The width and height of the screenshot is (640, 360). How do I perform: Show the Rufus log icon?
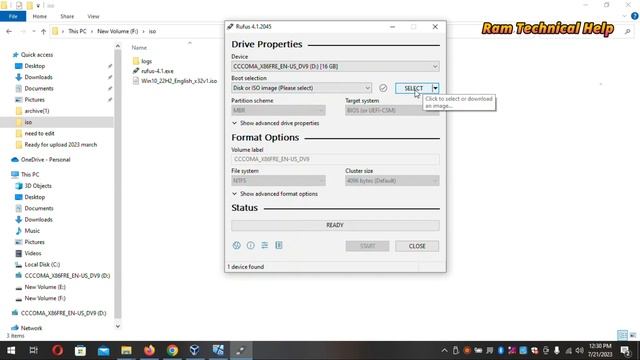point(279,245)
